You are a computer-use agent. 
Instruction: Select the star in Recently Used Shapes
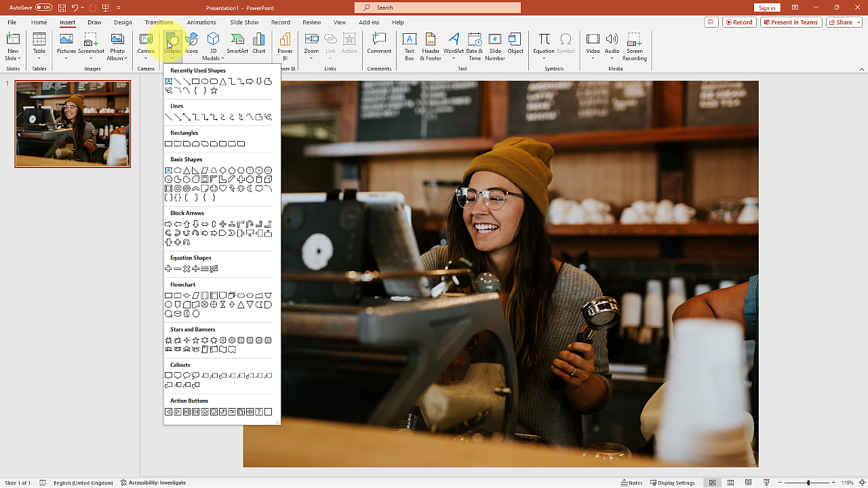(214, 90)
